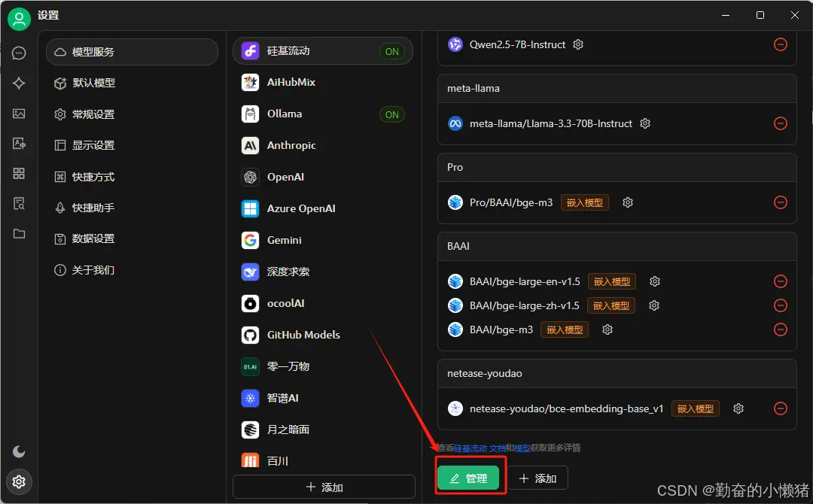
Task: Open settings for Qwen2.5-7B-Instruct model
Action: (578, 44)
